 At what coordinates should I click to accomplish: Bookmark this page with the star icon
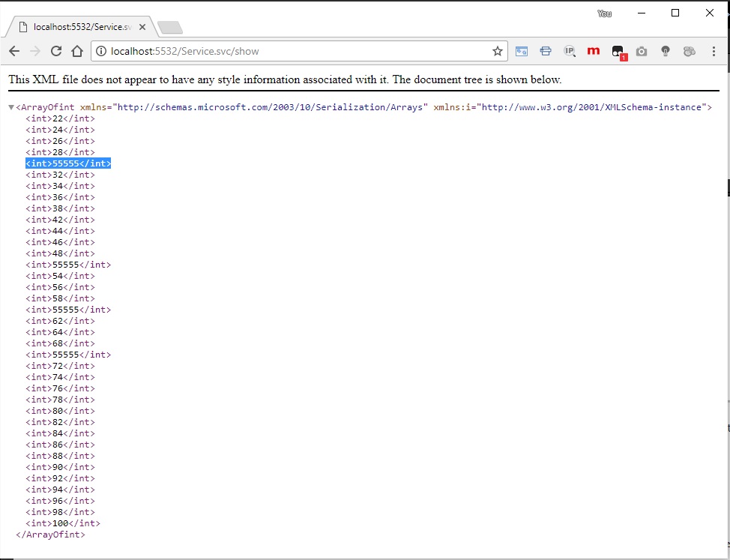pos(498,52)
